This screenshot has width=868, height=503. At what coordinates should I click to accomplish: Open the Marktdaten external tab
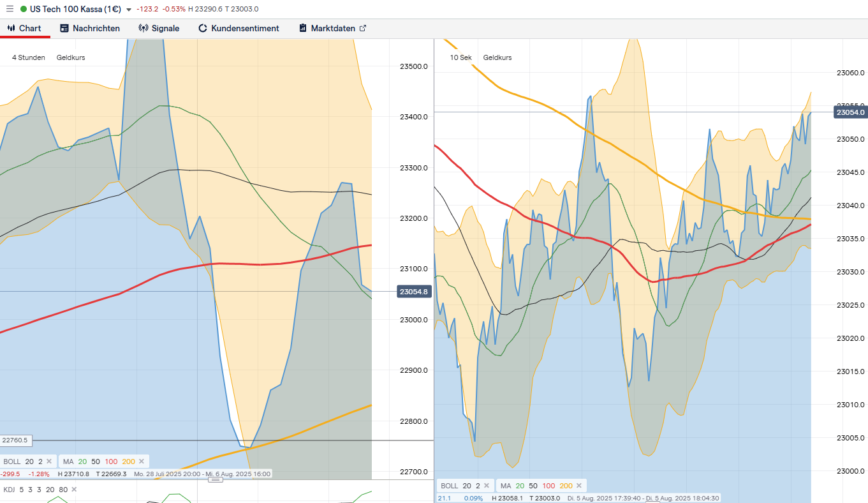(332, 28)
